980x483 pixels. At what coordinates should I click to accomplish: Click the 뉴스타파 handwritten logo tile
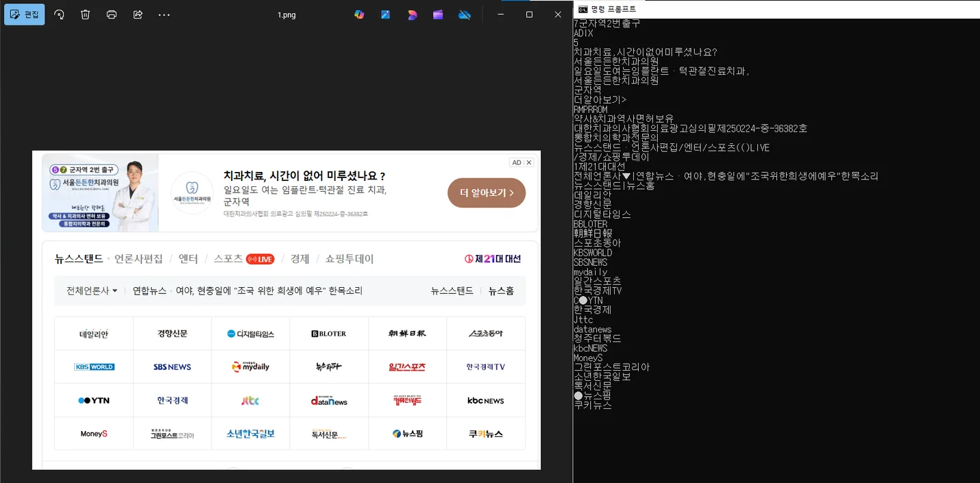click(x=329, y=367)
